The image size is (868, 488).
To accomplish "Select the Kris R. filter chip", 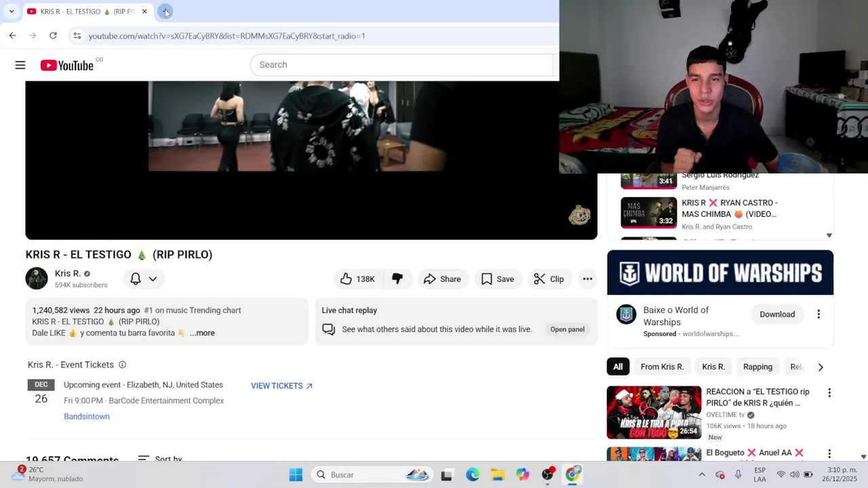I will click(x=713, y=367).
